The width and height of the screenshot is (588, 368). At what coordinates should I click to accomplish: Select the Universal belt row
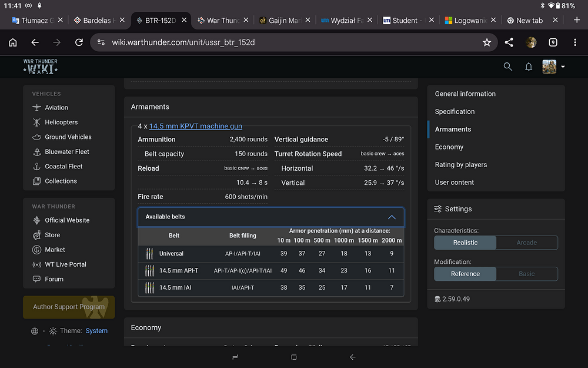[x=270, y=253]
